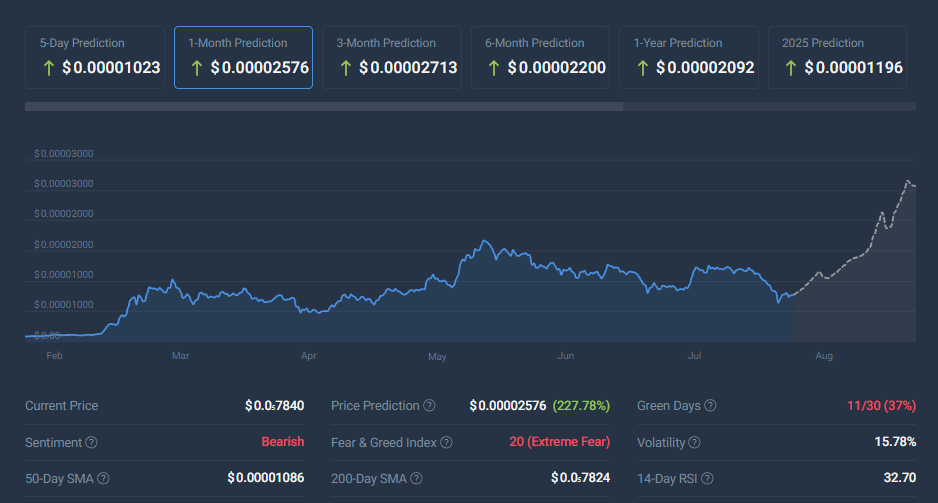Click help icon beside Fear & Greed Index
Screen dimensions: 938x503
click(446, 442)
